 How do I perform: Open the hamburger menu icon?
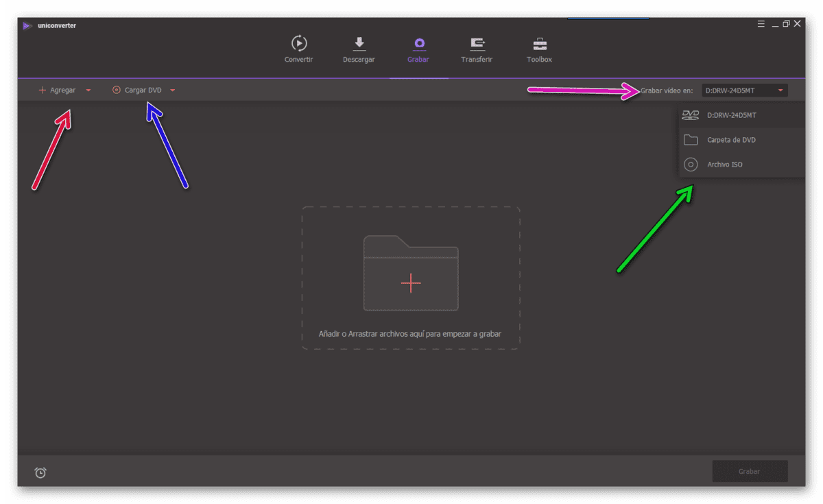point(761,24)
